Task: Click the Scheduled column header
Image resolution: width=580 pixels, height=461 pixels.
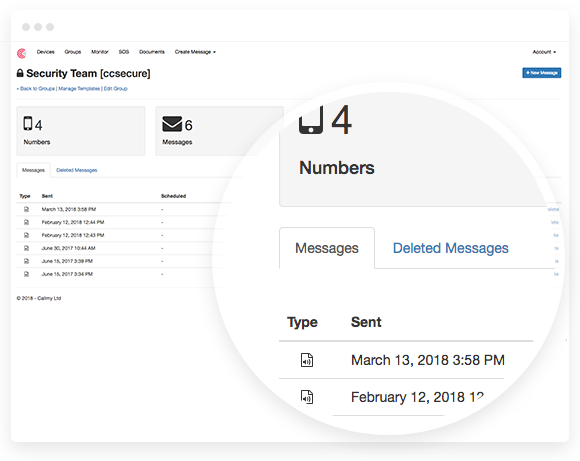Action: (173, 196)
